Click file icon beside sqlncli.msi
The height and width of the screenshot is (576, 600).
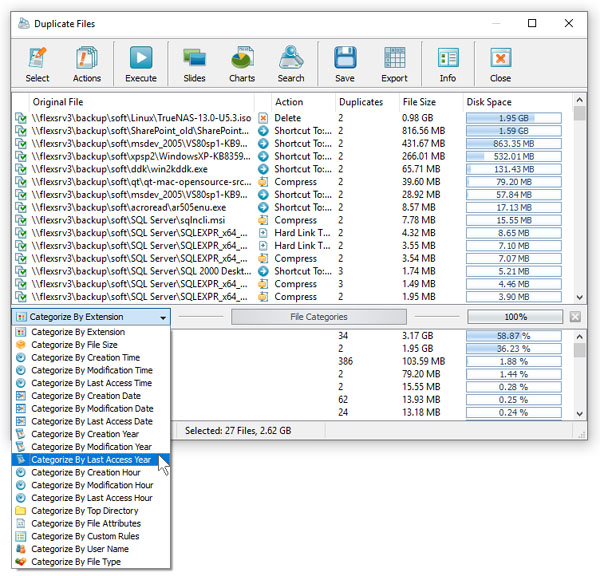(21, 220)
